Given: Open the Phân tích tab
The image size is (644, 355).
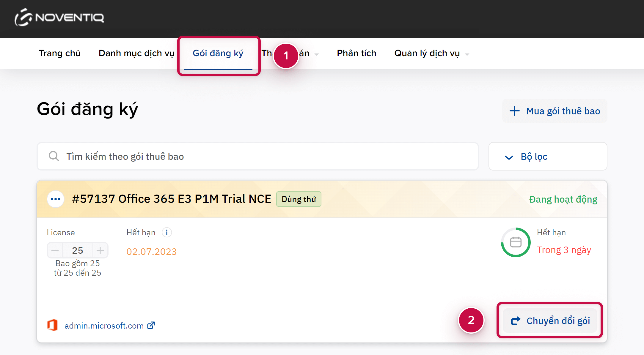Looking at the screenshot, I should pos(356,53).
